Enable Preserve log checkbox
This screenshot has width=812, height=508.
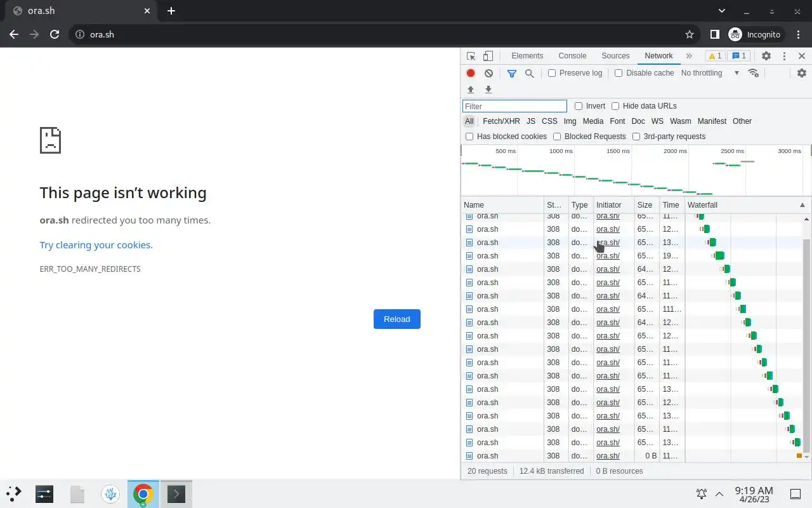tap(552, 73)
